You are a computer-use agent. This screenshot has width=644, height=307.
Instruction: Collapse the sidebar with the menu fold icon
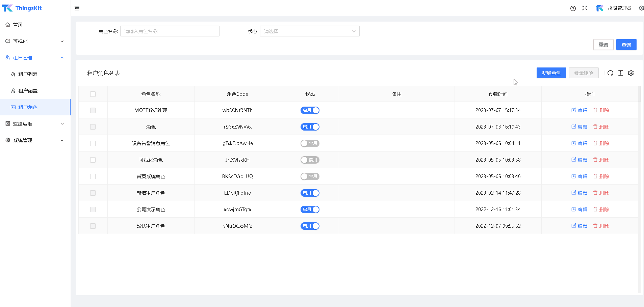(x=77, y=8)
